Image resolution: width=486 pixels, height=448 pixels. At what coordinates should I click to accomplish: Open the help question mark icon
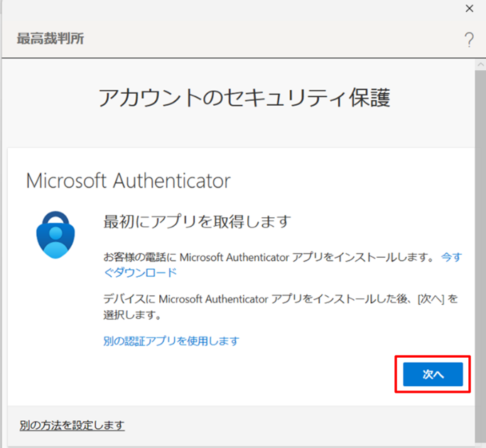point(469,40)
